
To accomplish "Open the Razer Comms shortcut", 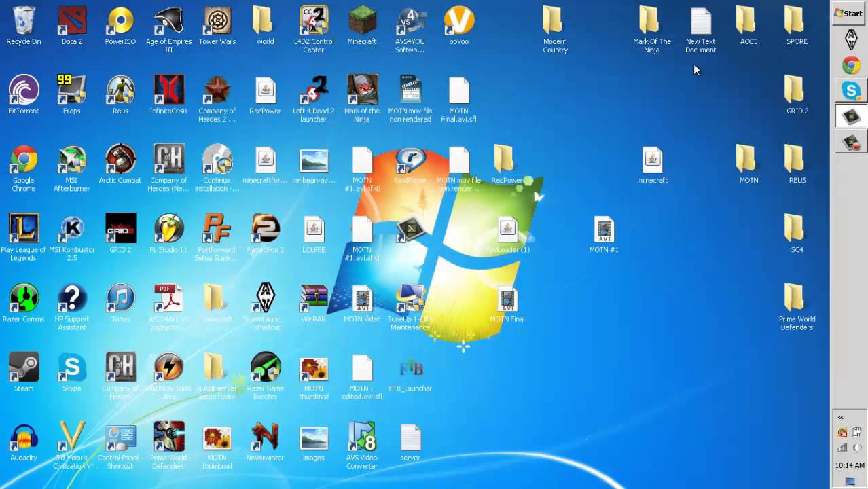I will point(24,299).
